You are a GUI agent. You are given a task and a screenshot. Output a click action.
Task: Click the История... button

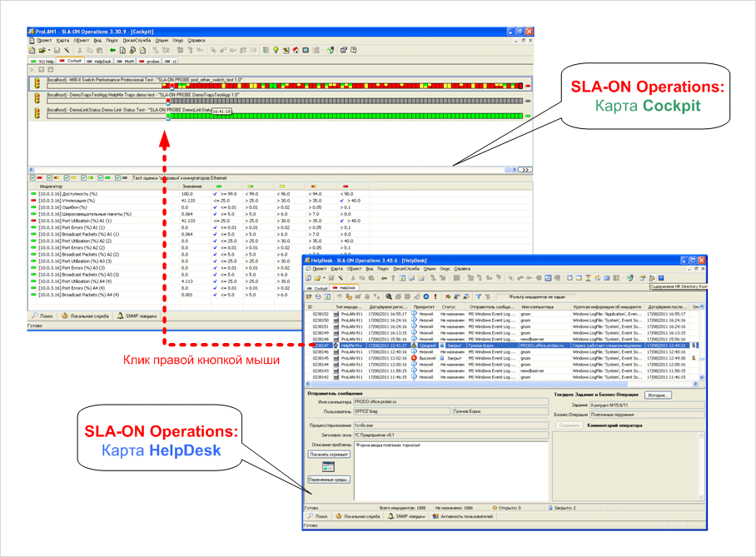click(656, 395)
